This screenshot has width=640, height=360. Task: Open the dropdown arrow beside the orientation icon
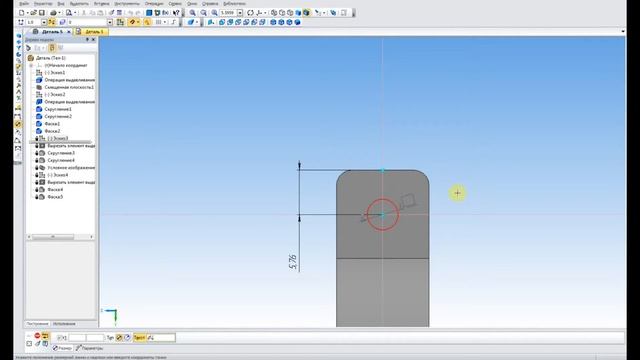coord(265,13)
